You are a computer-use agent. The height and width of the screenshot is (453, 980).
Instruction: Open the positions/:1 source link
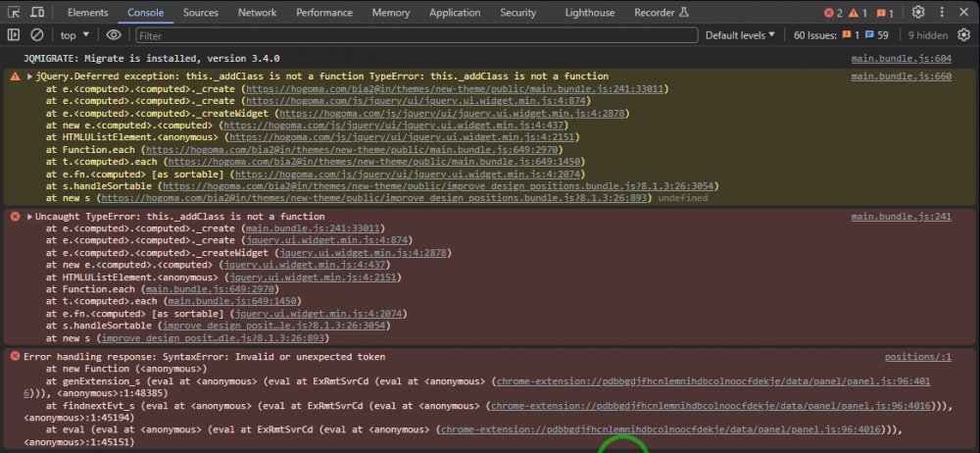coord(917,357)
